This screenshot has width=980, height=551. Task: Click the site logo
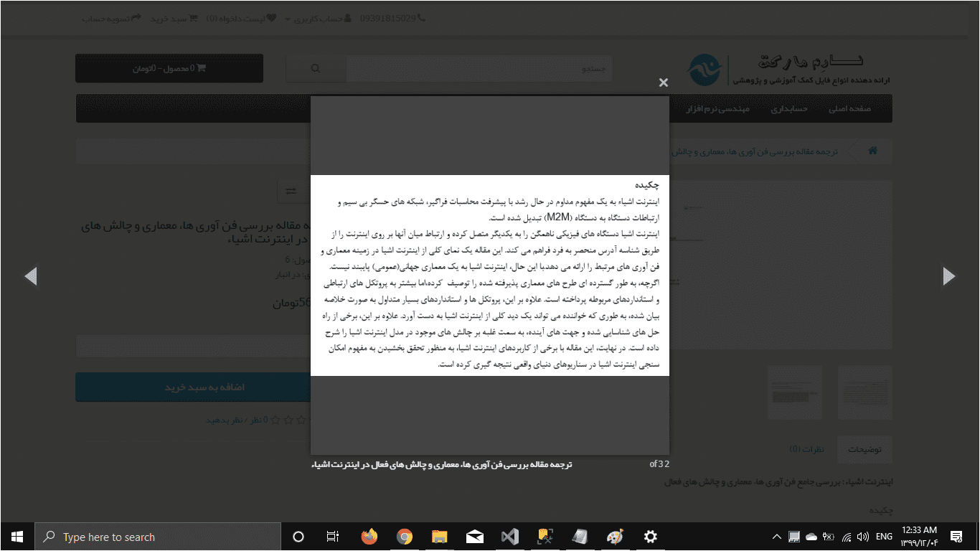tap(788, 69)
